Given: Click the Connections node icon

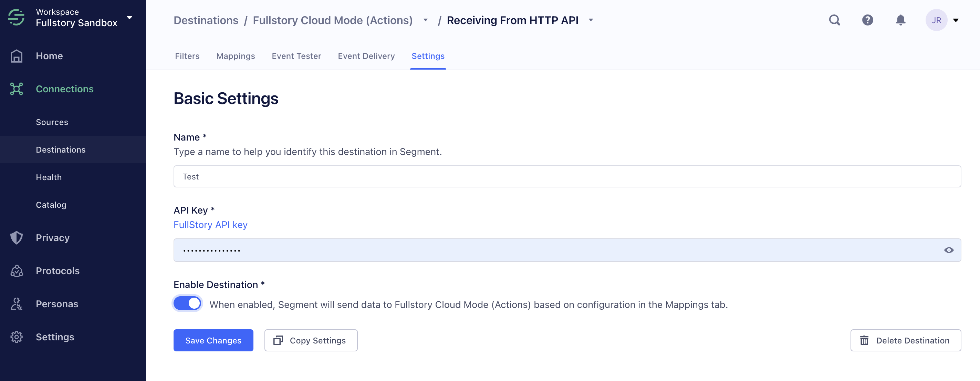Looking at the screenshot, I should click(x=17, y=89).
